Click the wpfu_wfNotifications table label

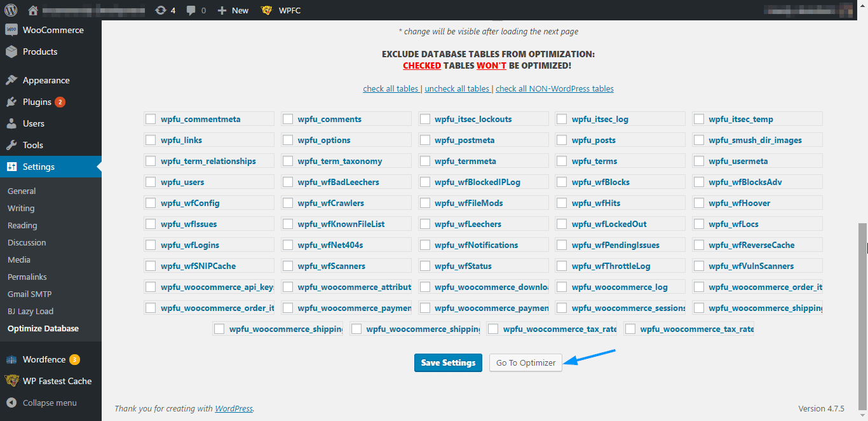pyautogui.click(x=477, y=245)
